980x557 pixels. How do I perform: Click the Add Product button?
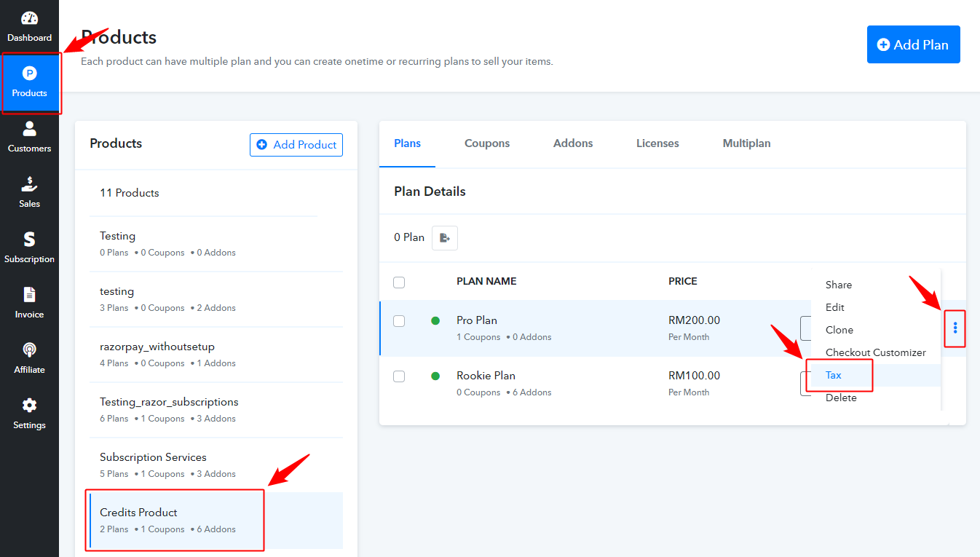pos(296,145)
